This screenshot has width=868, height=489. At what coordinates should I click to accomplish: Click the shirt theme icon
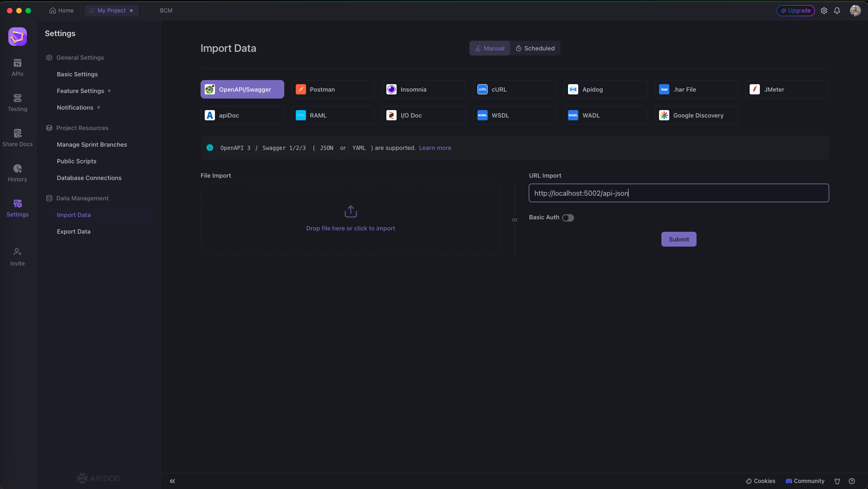[837, 481]
